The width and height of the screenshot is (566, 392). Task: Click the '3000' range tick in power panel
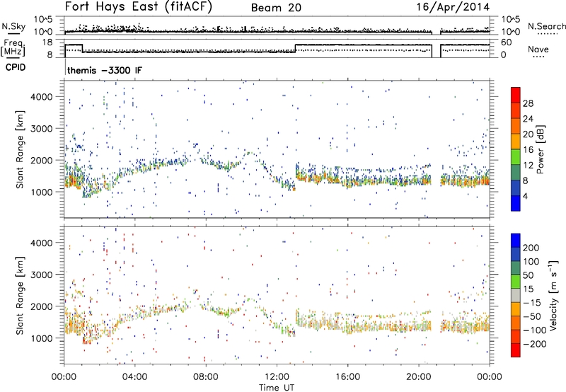pos(42,129)
